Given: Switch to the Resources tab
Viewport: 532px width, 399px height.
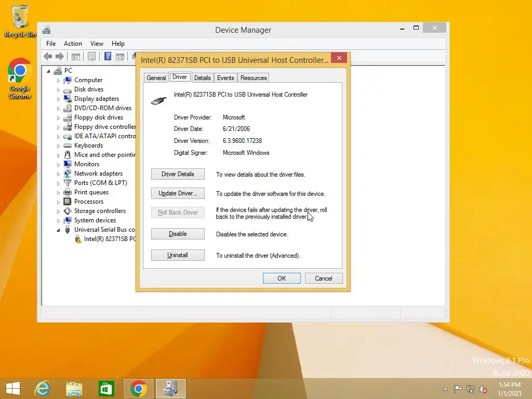Looking at the screenshot, I should (254, 78).
